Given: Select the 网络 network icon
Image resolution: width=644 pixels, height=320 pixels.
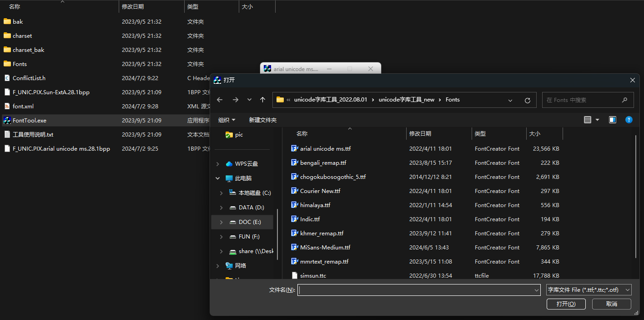Looking at the screenshot, I should [x=229, y=266].
